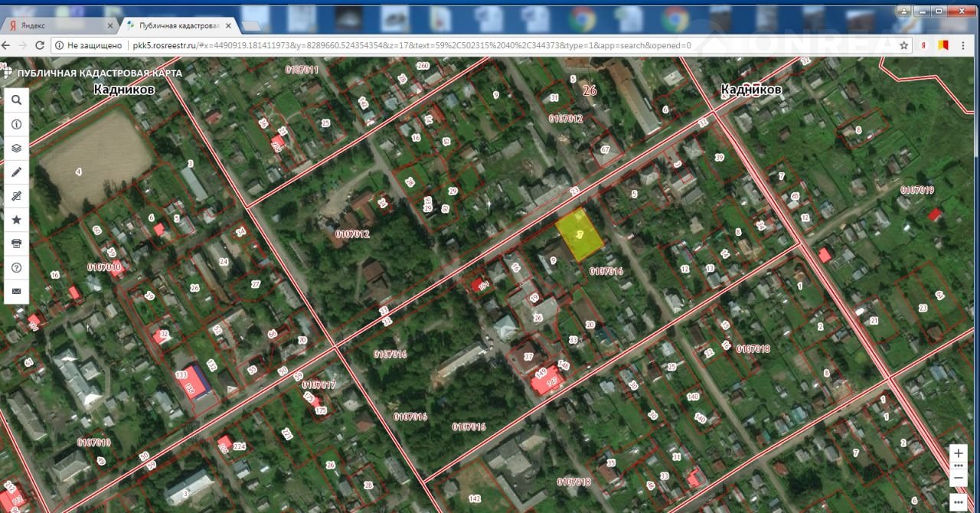Reload the page
This screenshot has width=980, height=513.
[41, 45]
